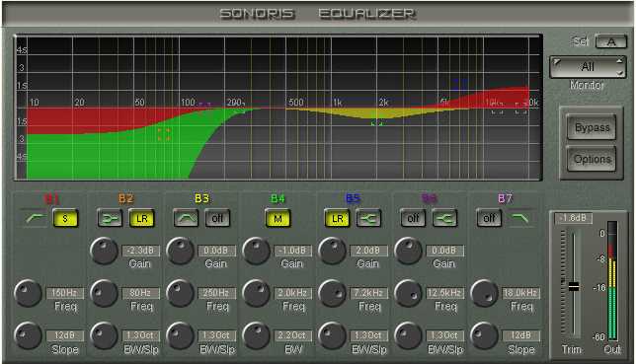636x364 pixels.
Task: Select the blue B5 graph handle
Action: [460, 84]
